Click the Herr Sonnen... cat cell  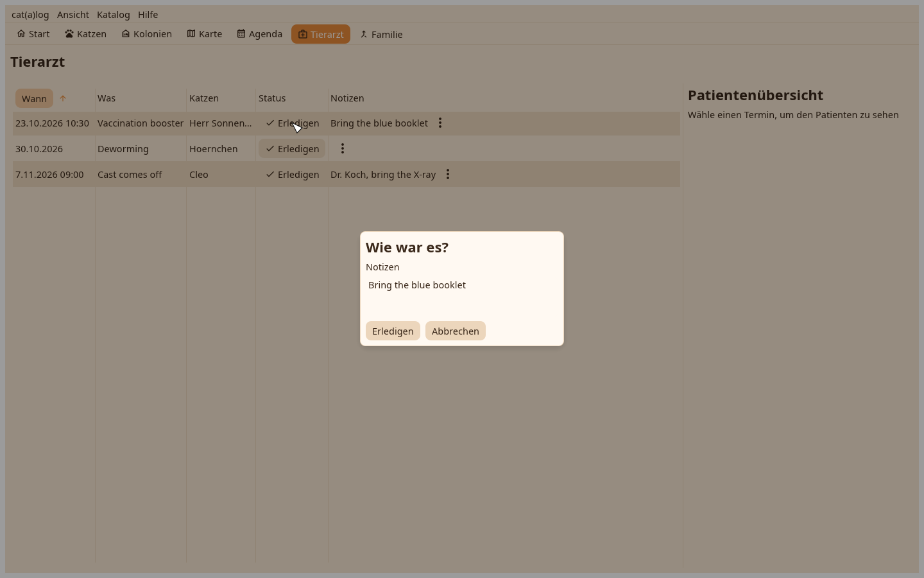221,123
